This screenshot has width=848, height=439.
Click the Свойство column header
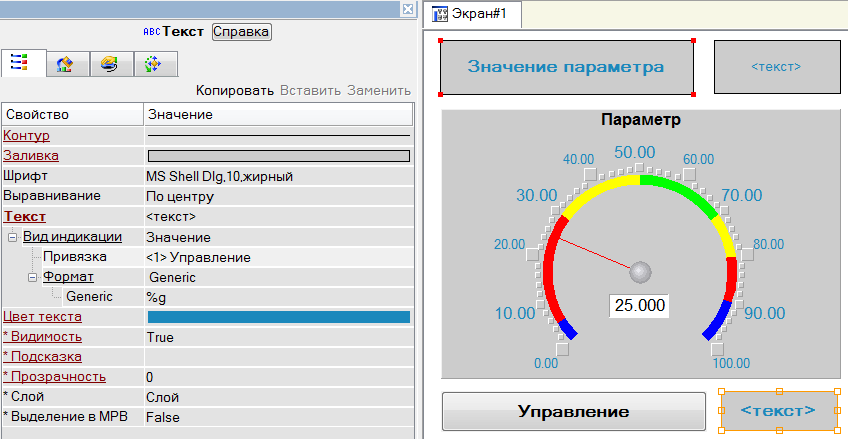[x=74, y=115]
